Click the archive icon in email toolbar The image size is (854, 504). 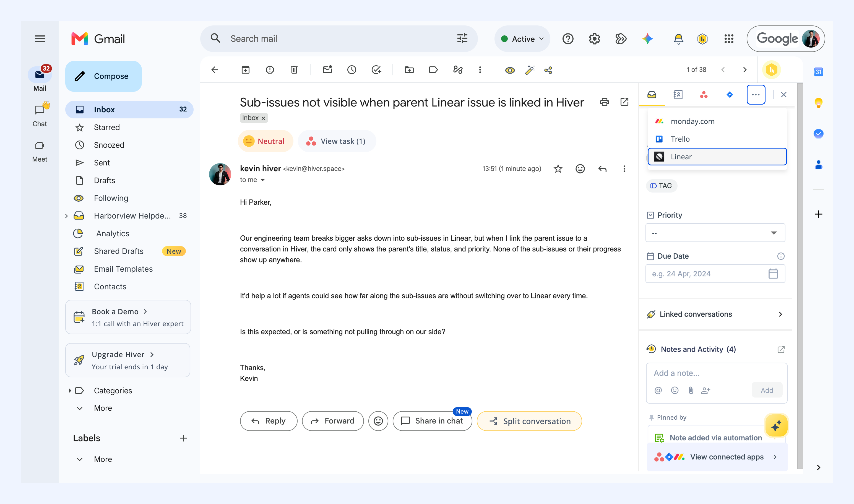[x=245, y=70]
